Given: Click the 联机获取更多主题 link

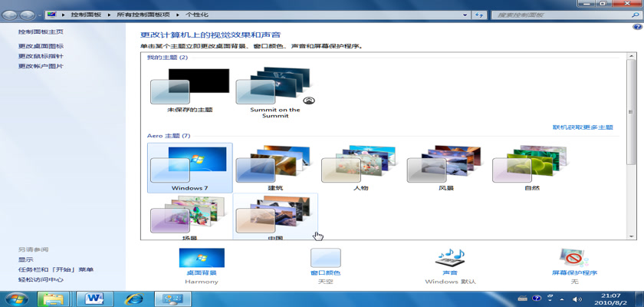Looking at the screenshot, I should pos(583,127).
